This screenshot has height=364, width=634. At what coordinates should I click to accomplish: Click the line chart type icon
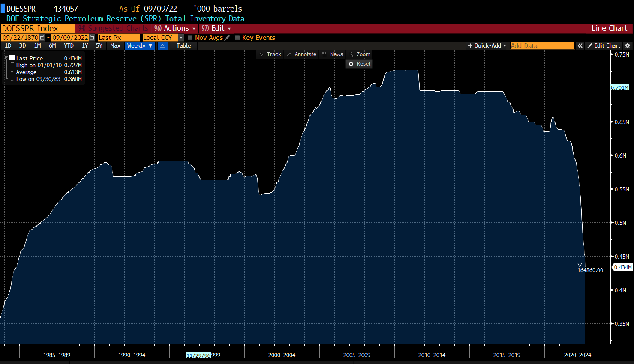coord(163,46)
